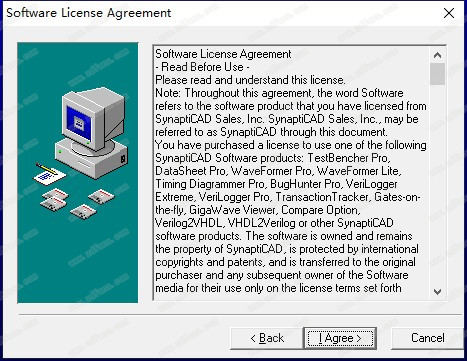Image resolution: width=467 pixels, height=361 pixels.
Task: Go back with the Back button
Action: [x=267, y=338]
